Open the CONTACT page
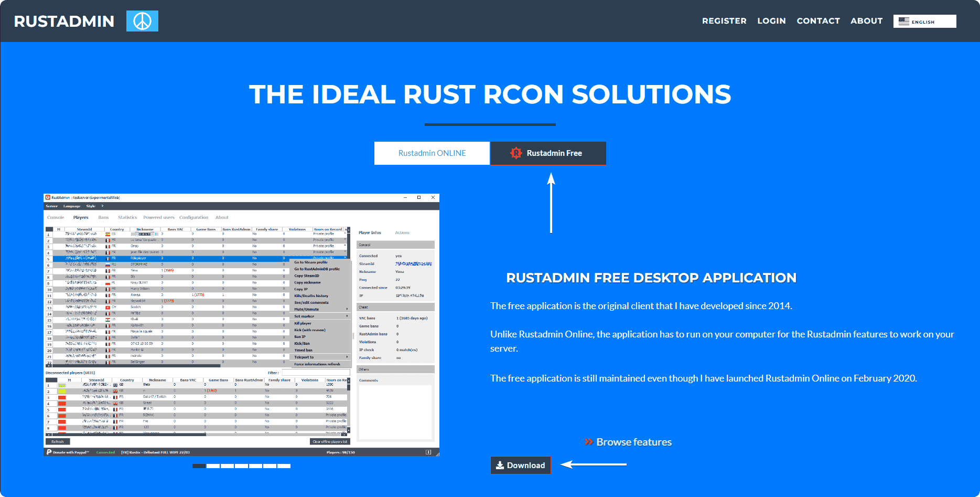The image size is (980, 497). [x=818, y=21]
